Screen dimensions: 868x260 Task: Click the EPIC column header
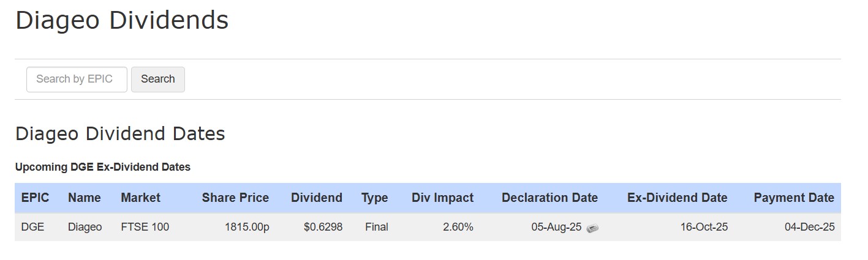pyautogui.click(x=35, y=198)
